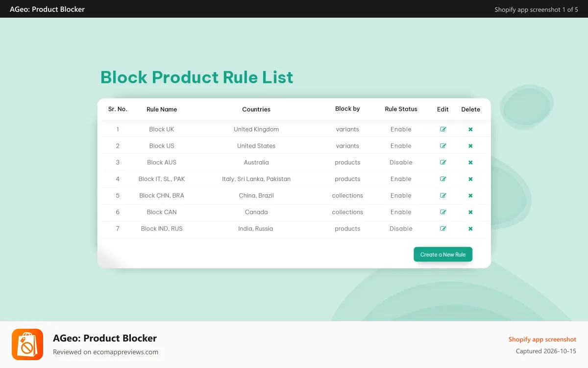Select the Block US rule name
Screen dimensions: 588x368
(x=162, y=146)
